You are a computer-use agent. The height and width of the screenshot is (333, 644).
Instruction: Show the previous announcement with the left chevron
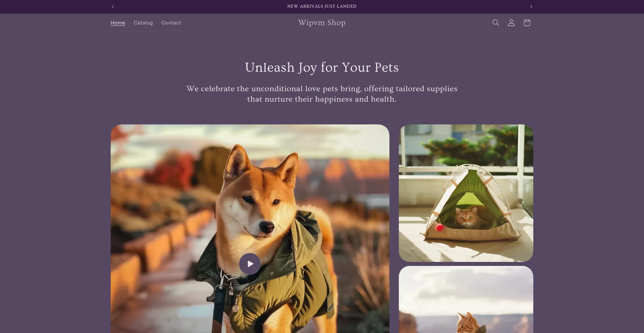click(113, 7)
